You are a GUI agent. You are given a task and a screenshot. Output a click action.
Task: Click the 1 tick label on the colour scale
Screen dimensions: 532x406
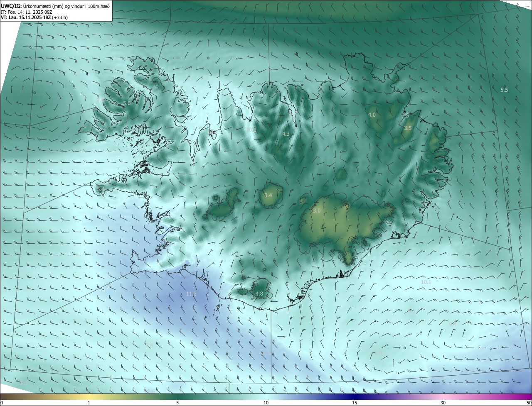point(89,403)
